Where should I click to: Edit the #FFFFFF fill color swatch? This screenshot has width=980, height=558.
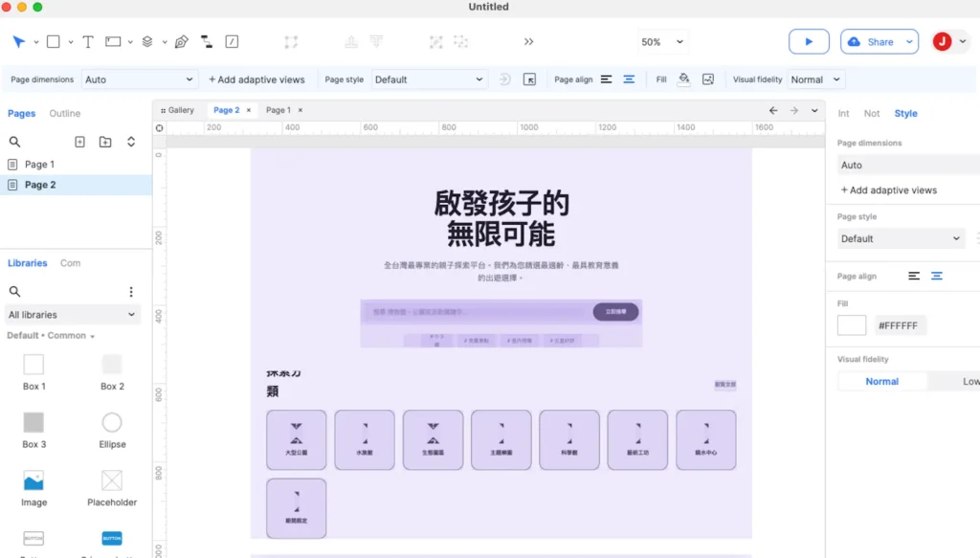point(851,324)
